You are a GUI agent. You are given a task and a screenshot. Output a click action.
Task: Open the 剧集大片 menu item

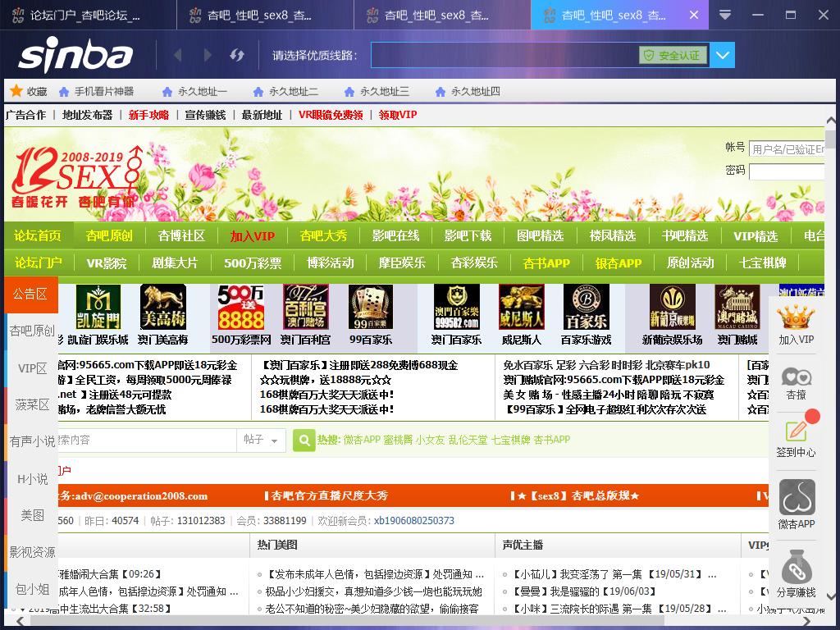tap(175, 263)
